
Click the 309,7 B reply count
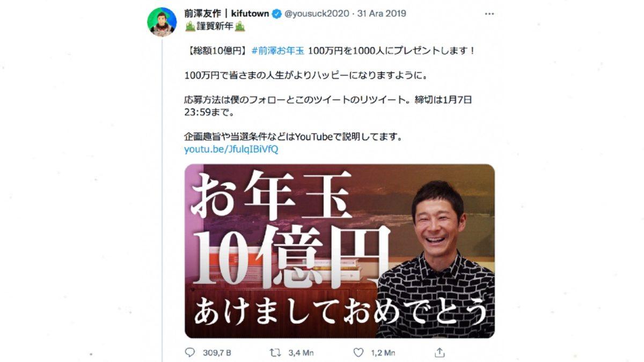[x=217, y=353]
